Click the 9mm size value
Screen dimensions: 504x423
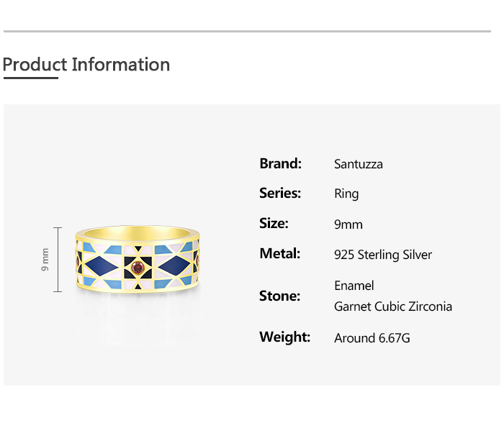pos(348,224)
